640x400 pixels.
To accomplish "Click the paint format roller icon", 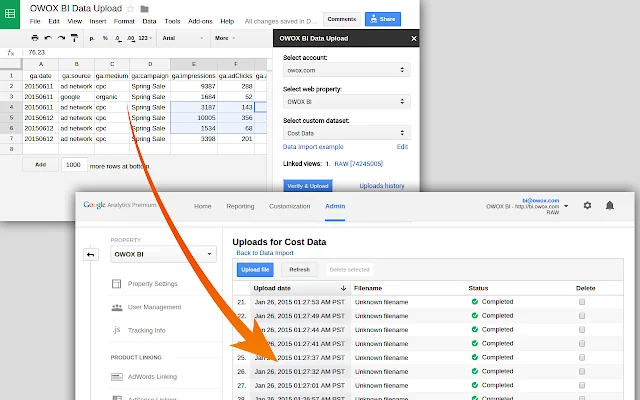I will point(75,39).
